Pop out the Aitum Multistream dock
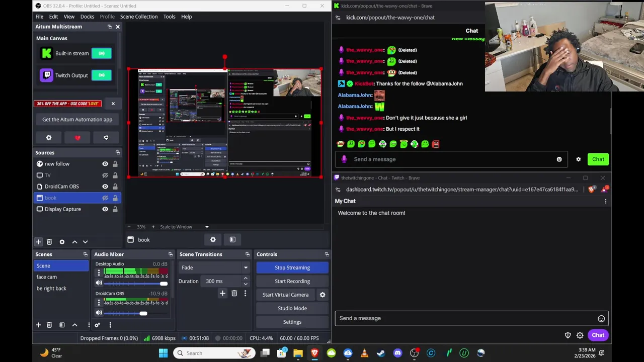This screenshot has height=362, width=644. pyautogui.click(x=109, y=27)
